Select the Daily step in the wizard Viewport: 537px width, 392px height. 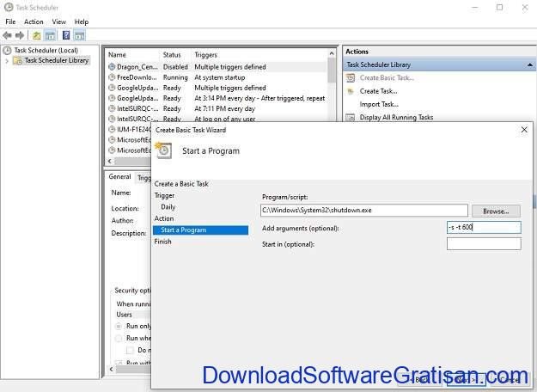[x=168, y=207]
